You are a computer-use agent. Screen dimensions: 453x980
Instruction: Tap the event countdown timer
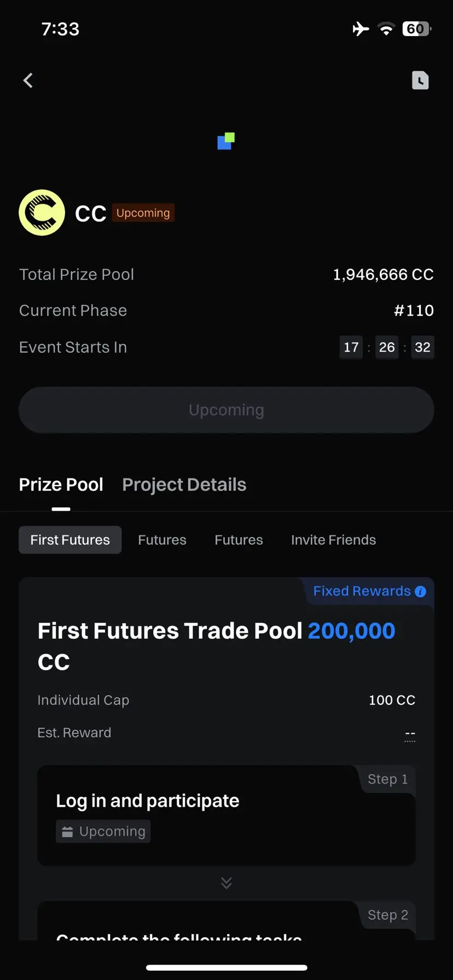coord(387,347)
